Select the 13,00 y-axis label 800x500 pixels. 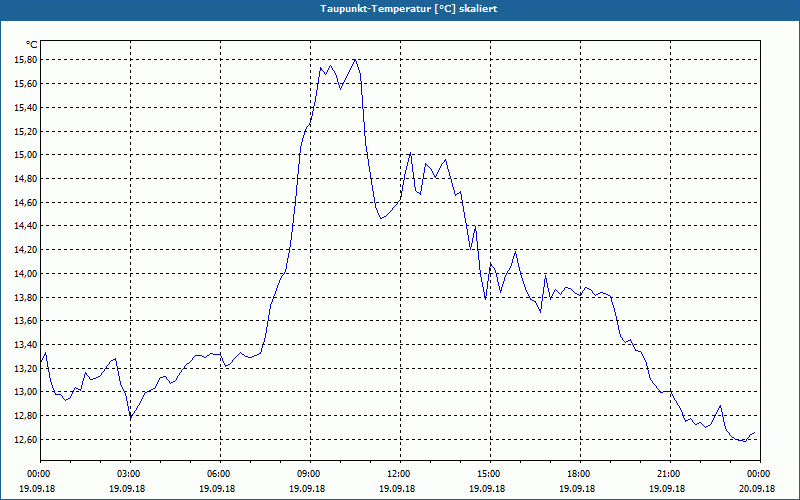point(26,392)
